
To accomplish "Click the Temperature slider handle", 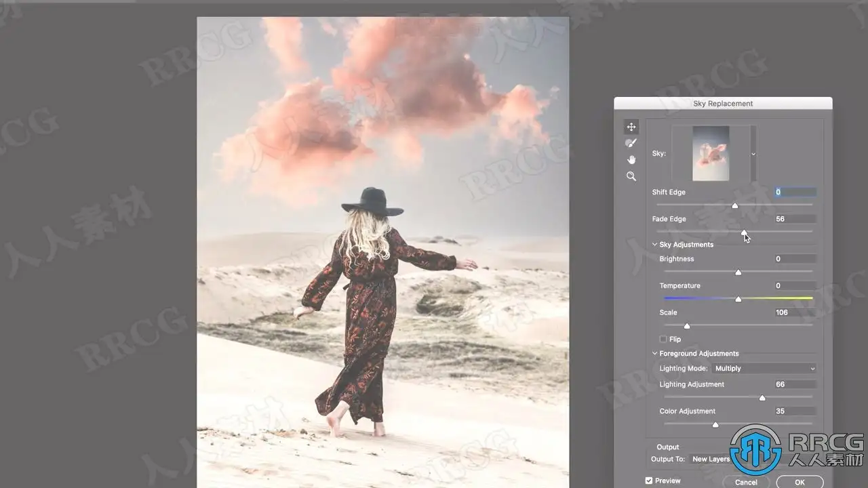I will click(738, 299).
